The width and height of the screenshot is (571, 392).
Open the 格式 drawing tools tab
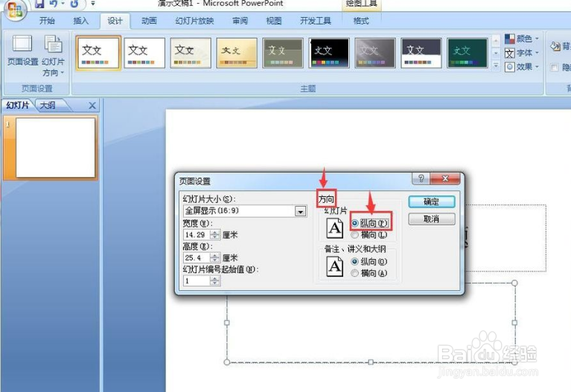361,21
